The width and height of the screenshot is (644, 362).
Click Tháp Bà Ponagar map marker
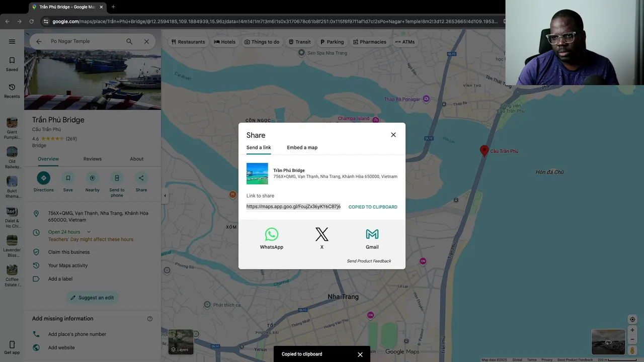pyautogui.click(x=426, y=99)
